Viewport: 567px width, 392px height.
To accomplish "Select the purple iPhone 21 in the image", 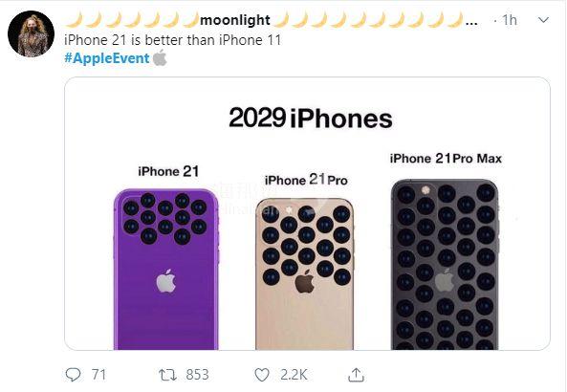I will tap(166, 269).
